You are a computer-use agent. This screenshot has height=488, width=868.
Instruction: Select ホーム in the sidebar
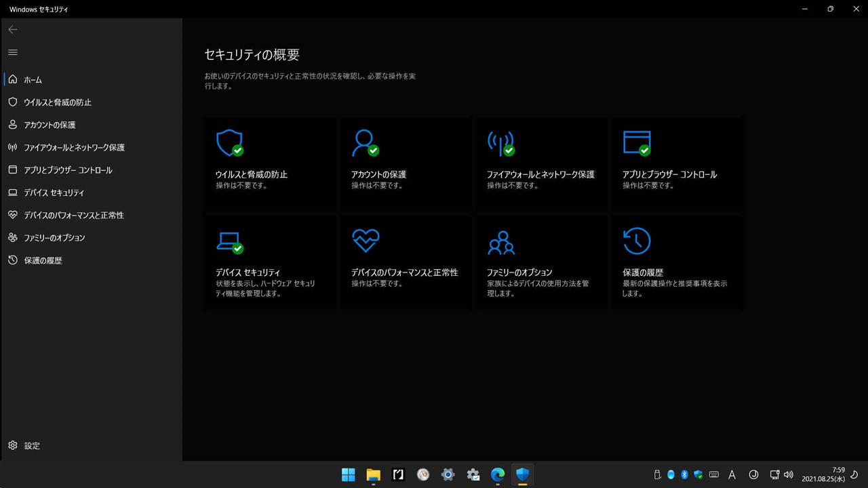[x=92, y=79]
